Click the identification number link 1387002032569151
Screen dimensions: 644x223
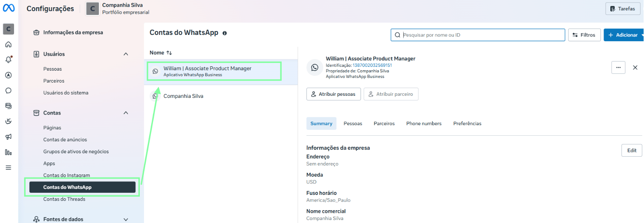tap(372, 65)
